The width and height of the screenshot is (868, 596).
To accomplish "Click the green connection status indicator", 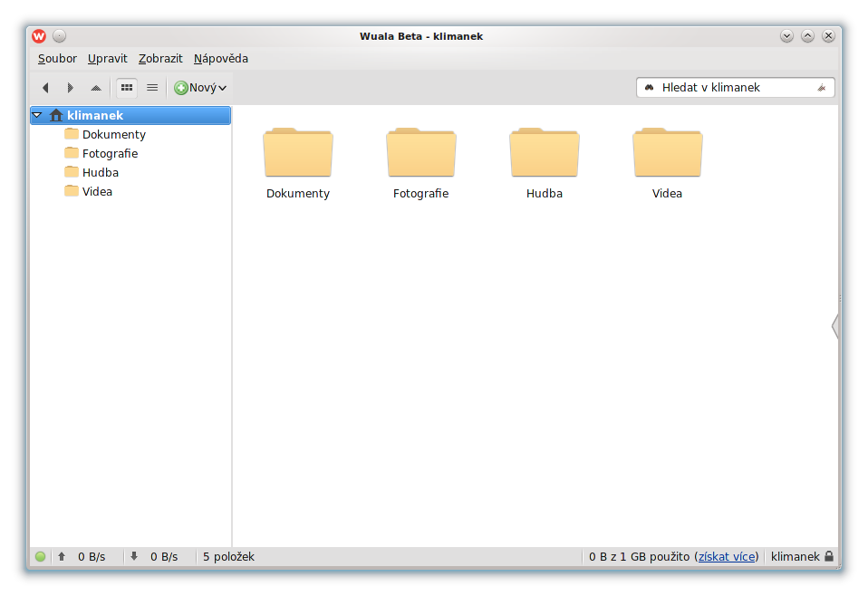I will coord(40,556).
